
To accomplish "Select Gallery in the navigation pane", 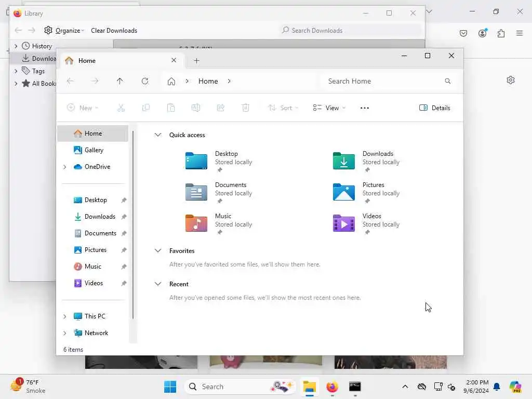I will point(92,150).
